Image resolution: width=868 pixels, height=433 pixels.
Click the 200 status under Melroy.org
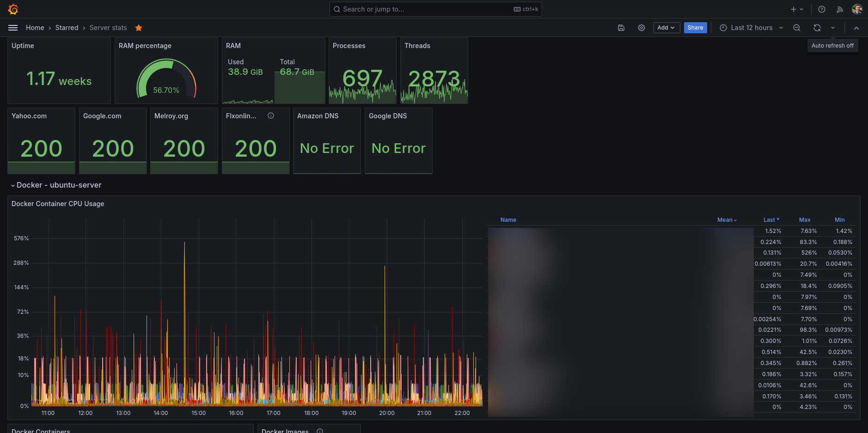(184, 148)
